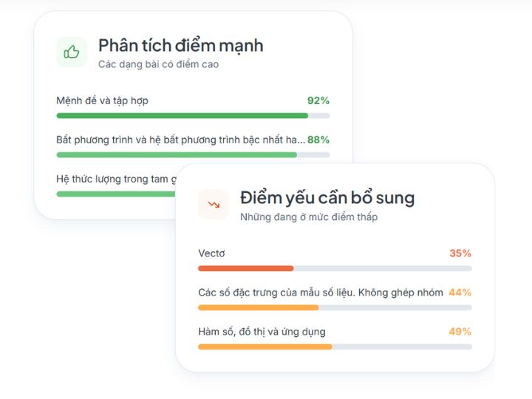This screenshot has height=399, width=532.
Task: Click the "Mệnh đề và tập hợp" topic
Action: pyautogui.click(x=102, y=100)
